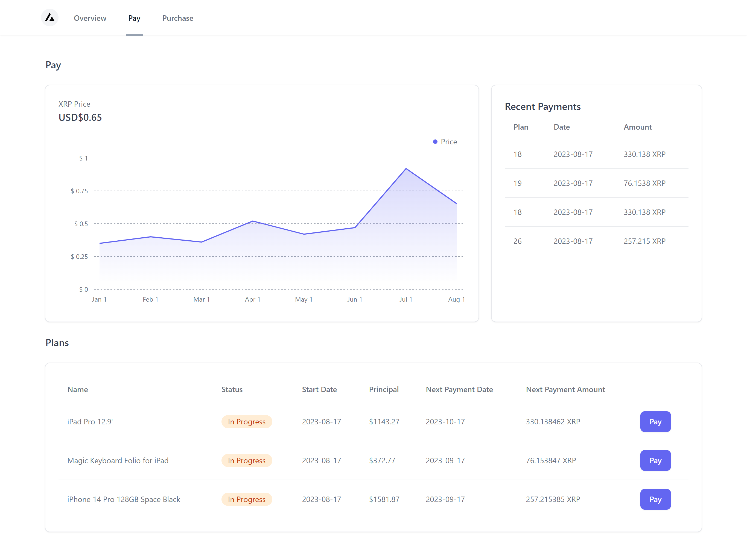This screenshot has width=747, height=560.
Task: Click the 257.215385 XRP next payment amount
Action: coord(553,499)
